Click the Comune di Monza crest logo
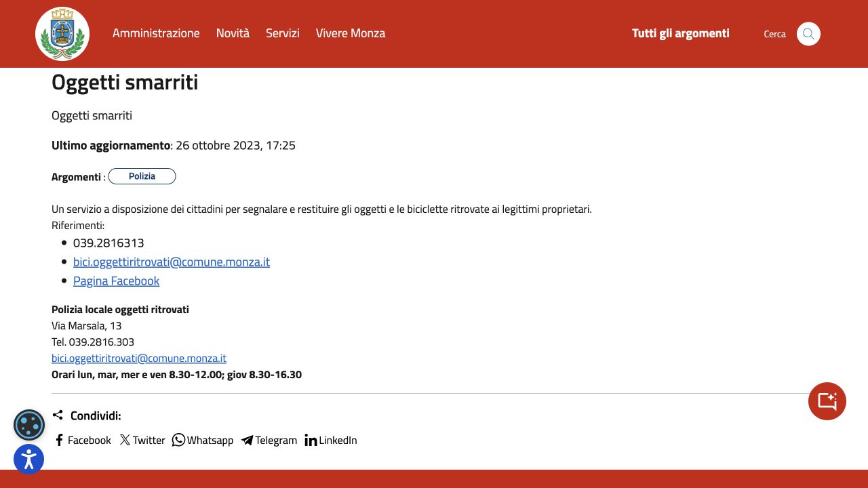The image size is (868, 488). click(x=62, y=34)
